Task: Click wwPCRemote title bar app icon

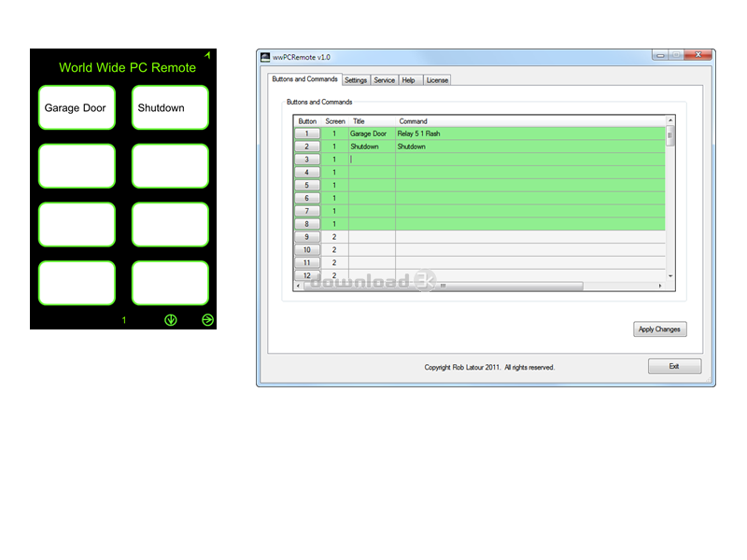Action: click(265, 57)
